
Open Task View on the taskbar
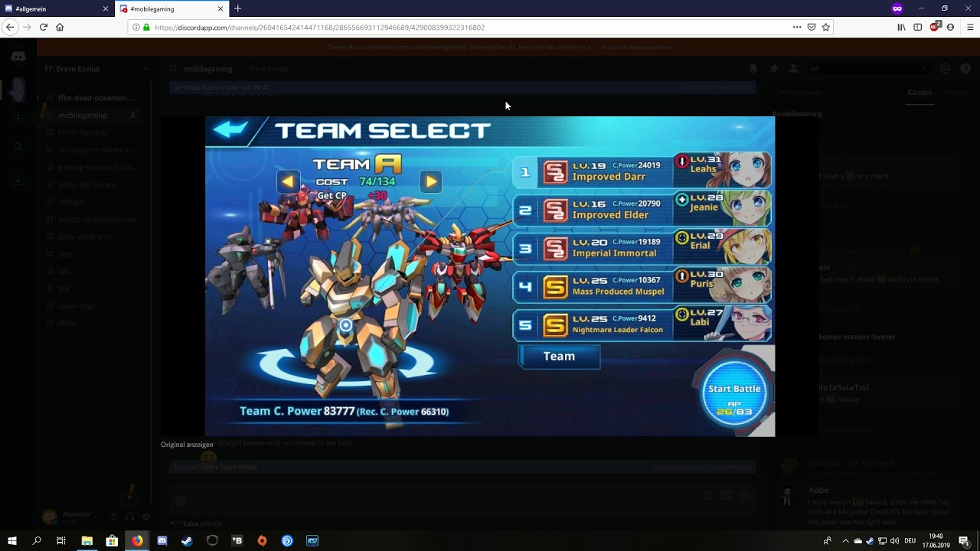[61, 541]
